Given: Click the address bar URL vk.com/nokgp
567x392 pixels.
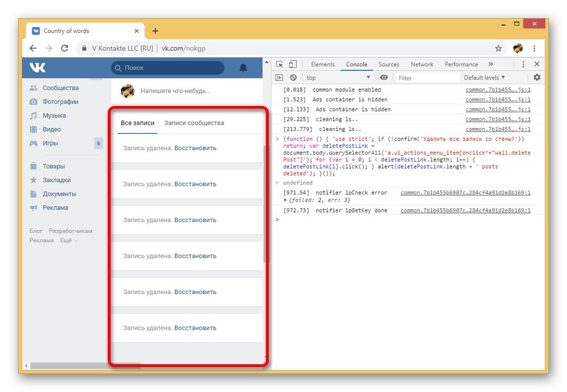Looking at the screenshot, I should (183, 48).
